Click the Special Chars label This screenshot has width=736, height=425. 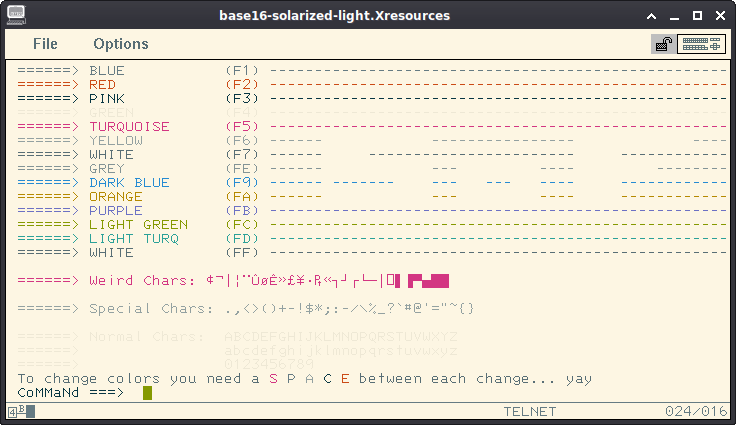[x=151, y=309]
